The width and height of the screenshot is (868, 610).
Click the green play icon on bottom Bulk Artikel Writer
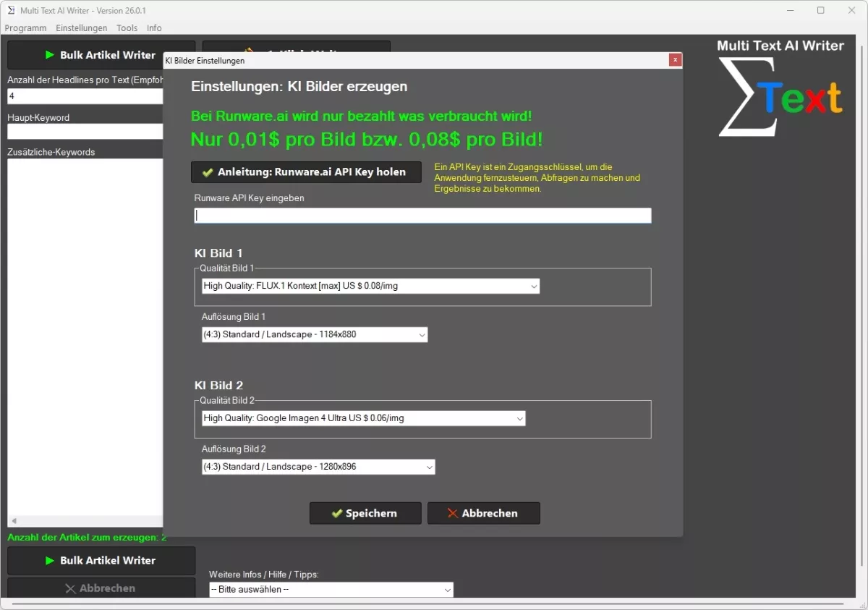tap(50, 561)
